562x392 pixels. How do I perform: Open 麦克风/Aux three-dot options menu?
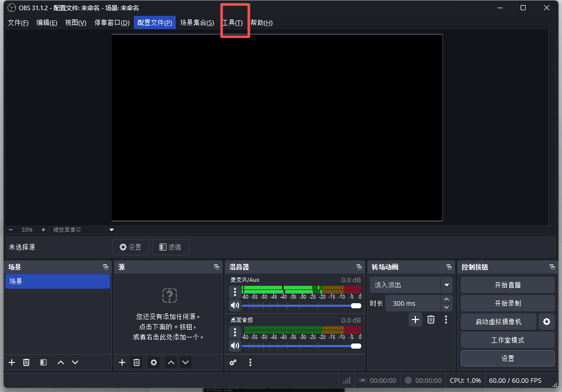click(235, 291)
